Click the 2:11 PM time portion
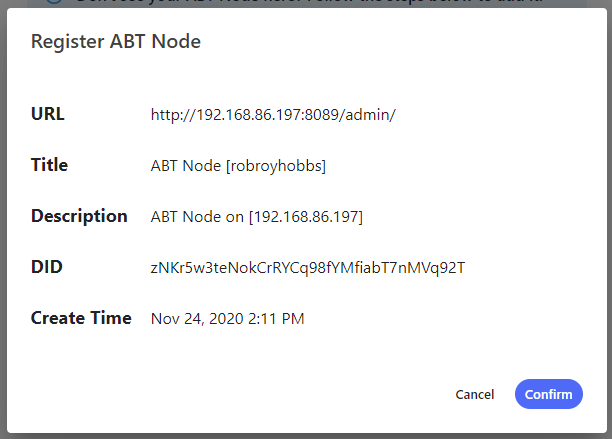 [x=277, y=319]
